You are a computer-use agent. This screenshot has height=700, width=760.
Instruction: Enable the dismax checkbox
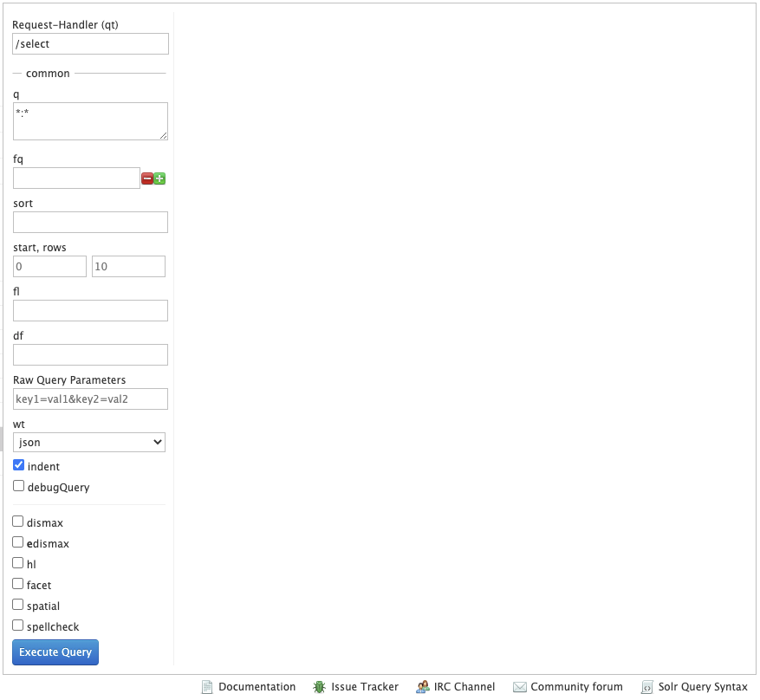(18, 522)
